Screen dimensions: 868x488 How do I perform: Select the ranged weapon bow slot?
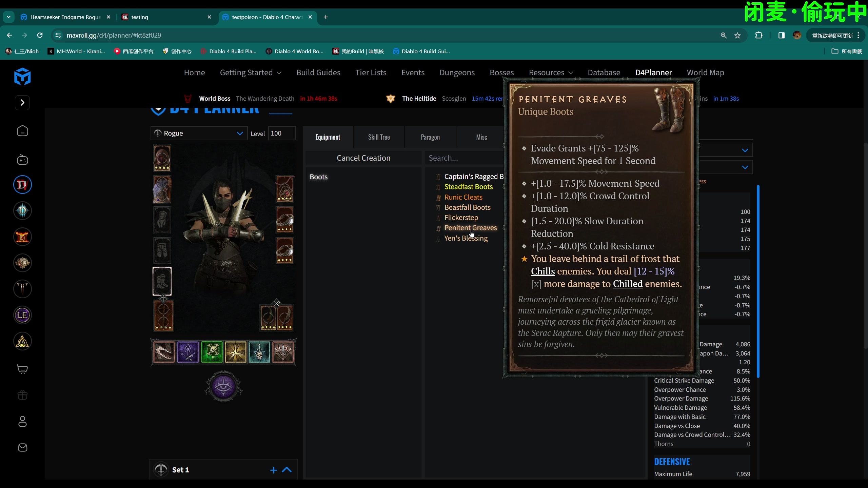[163, 315]
